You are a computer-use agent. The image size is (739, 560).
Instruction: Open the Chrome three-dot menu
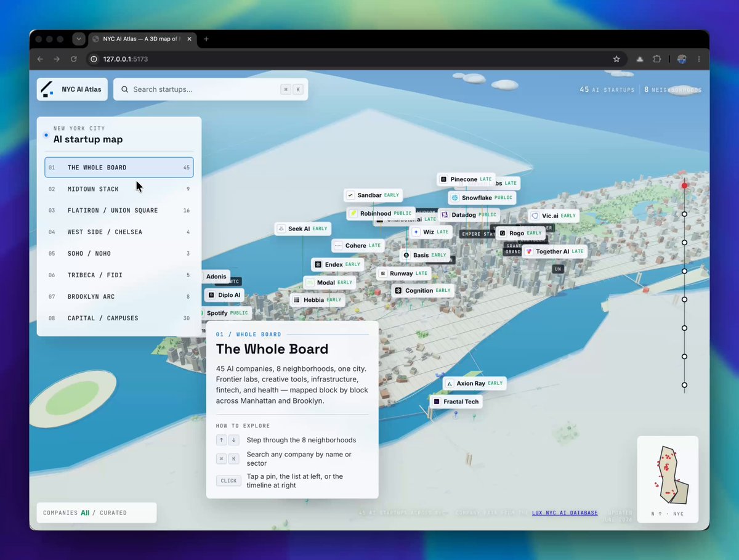(699, 59)
